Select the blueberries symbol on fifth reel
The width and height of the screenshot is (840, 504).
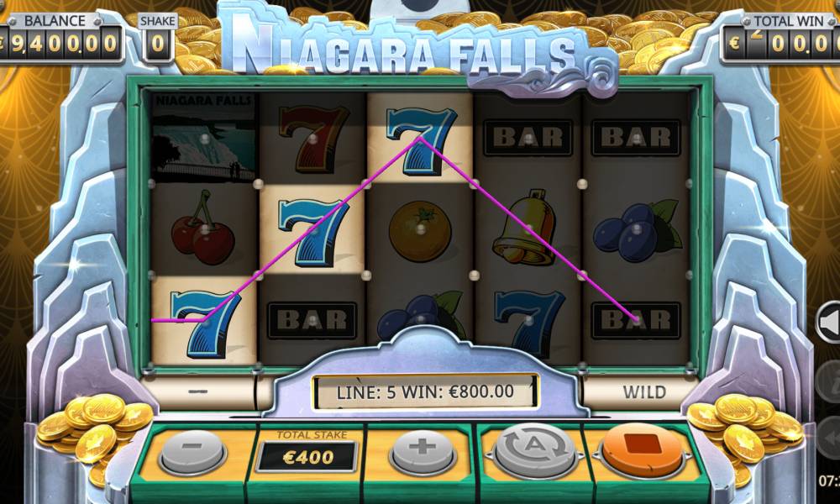pyautogui.click(x=636, y=231)
